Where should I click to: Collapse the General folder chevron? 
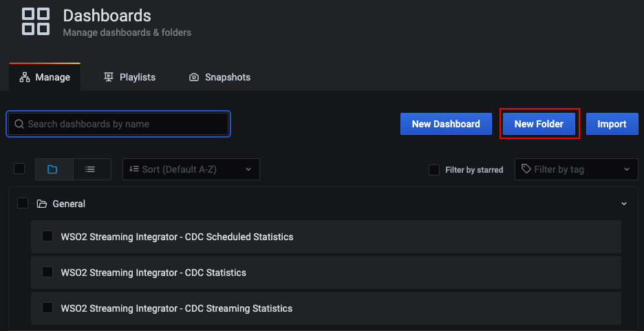tap(624, 204)
